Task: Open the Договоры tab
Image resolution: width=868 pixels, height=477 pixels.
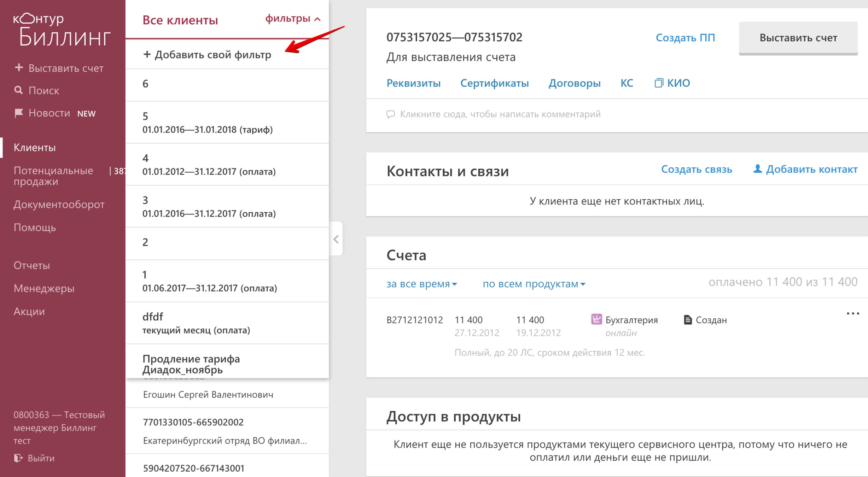Action: pos(574,83)
